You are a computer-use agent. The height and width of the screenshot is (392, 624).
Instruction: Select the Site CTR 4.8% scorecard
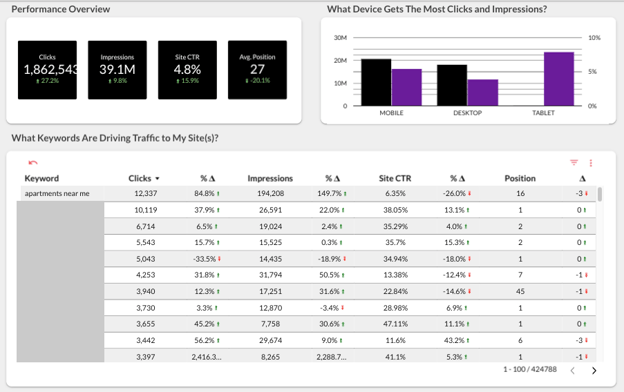187,70
